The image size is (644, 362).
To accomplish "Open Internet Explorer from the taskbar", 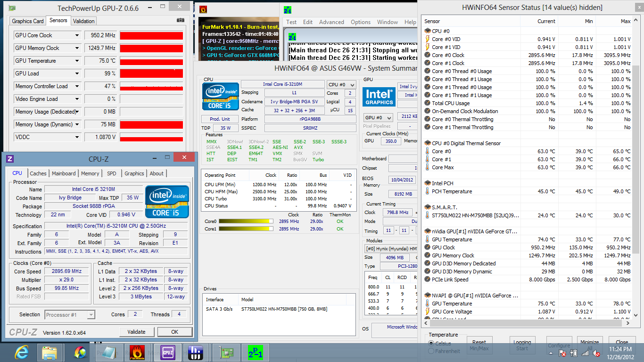I will (22, 352).
